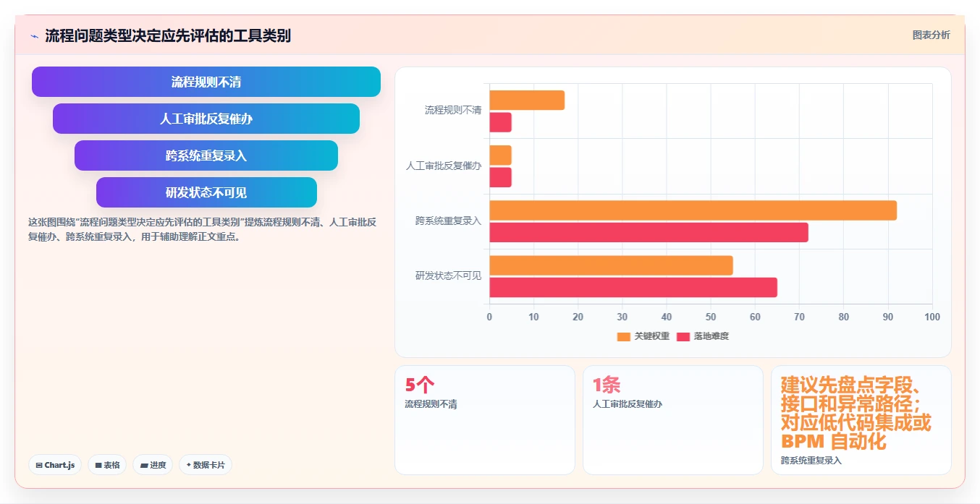Click the 人工审批反复催办 caption under 1条
This screenshot has width=980, height=504.
click(628, 404)
